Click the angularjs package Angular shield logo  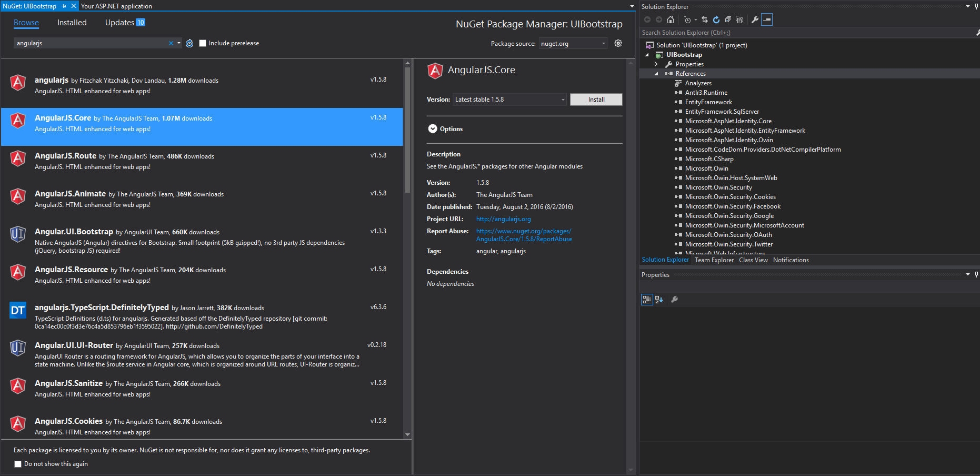click(18, 83)
